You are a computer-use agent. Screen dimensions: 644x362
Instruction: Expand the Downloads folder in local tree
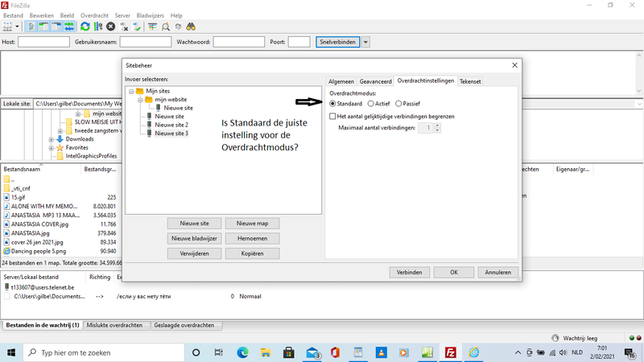(x=52, y=139)
